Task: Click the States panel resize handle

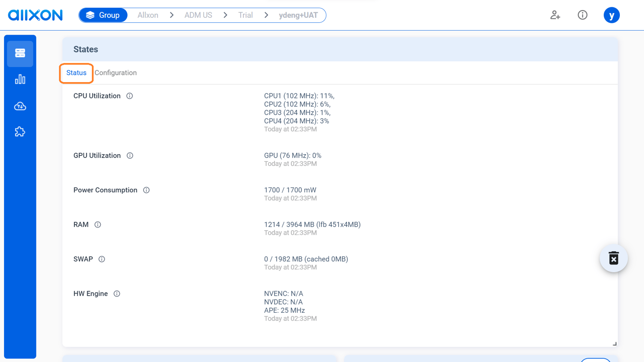Action: coord(614,344)
